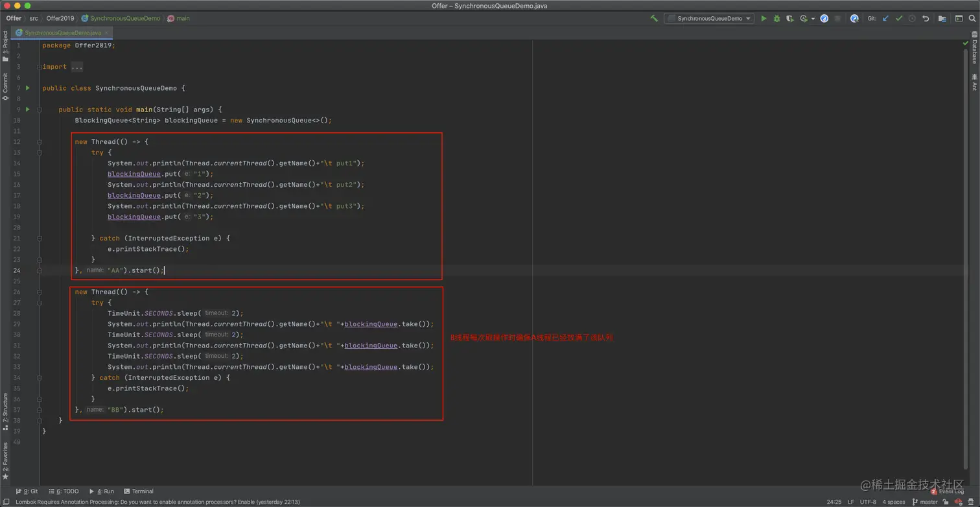Open the Structure tool window
This screenshot has height=507, width=980.
tap(5, 412)
